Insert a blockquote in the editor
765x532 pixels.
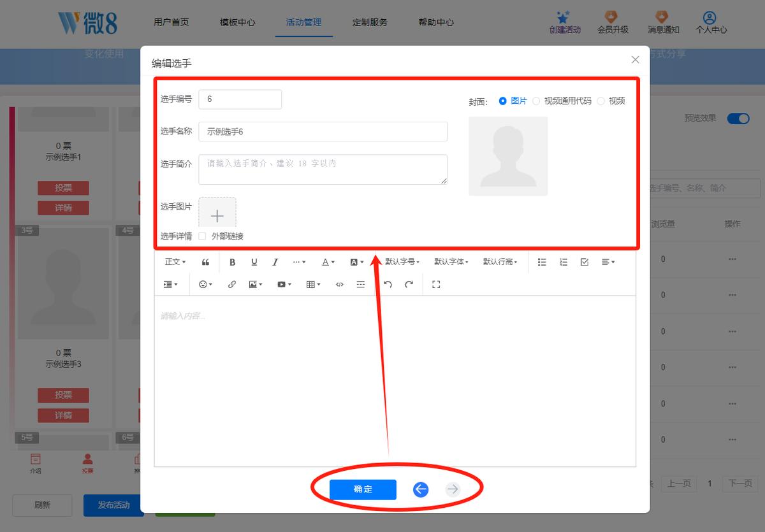205,262
